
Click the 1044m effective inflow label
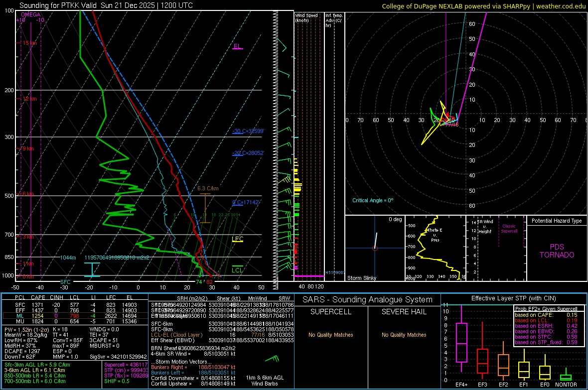[68, 258]
